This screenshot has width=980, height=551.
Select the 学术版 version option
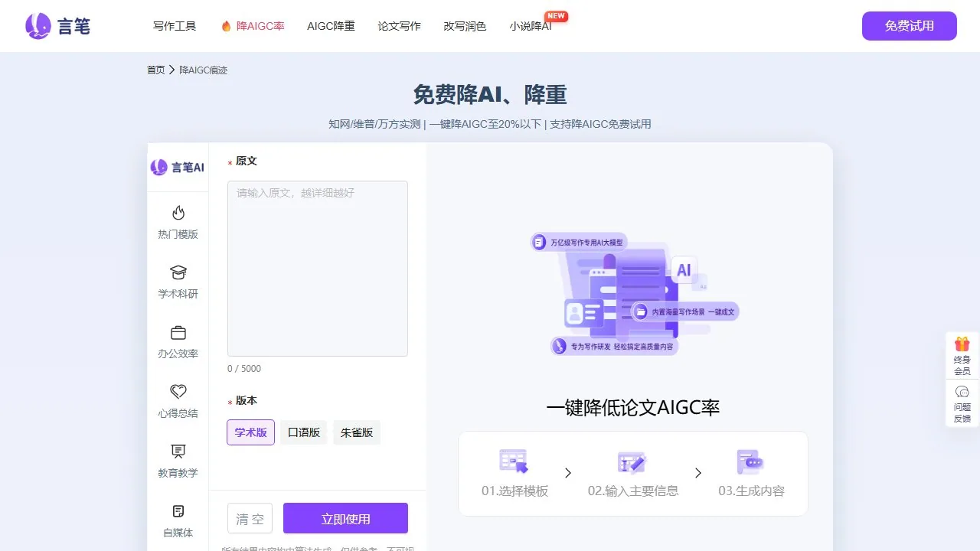pyautogui.click(x=250, y=432)
